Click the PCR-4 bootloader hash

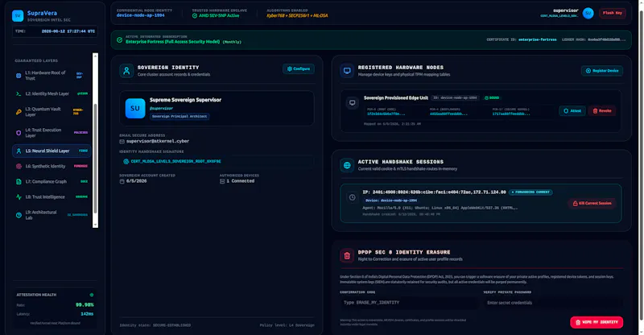(448, 114)
